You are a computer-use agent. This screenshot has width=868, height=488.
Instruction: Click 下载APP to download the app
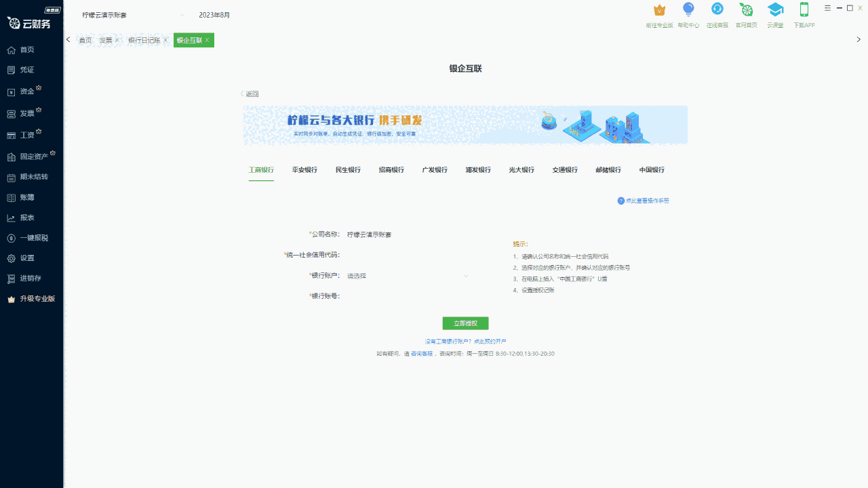[x=804, y=15]
